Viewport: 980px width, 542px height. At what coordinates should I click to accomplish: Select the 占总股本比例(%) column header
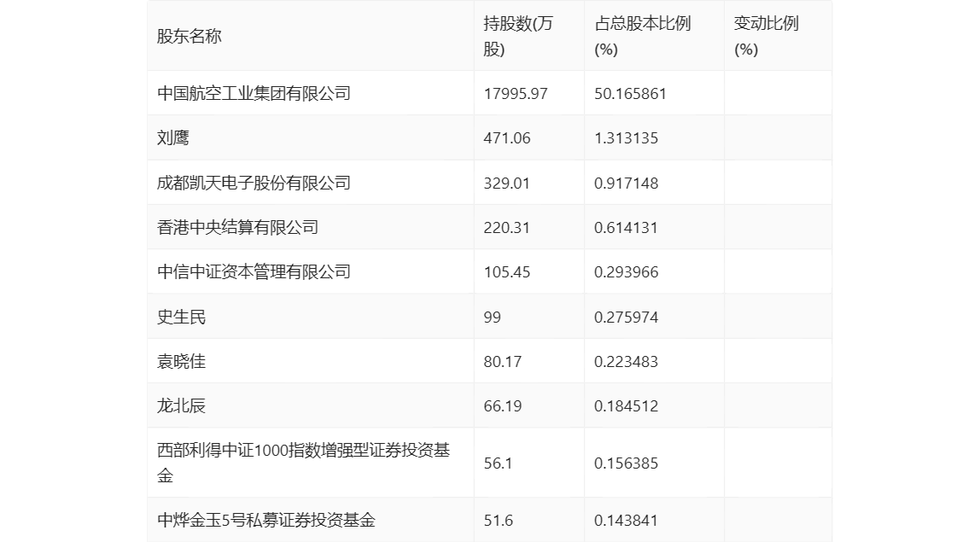pyautogui.click(x=643, y=36)
